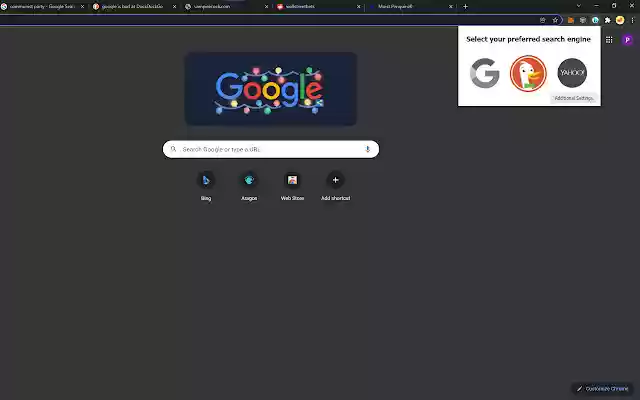
Task: Open the purple P account avatar
Action: 627,40
